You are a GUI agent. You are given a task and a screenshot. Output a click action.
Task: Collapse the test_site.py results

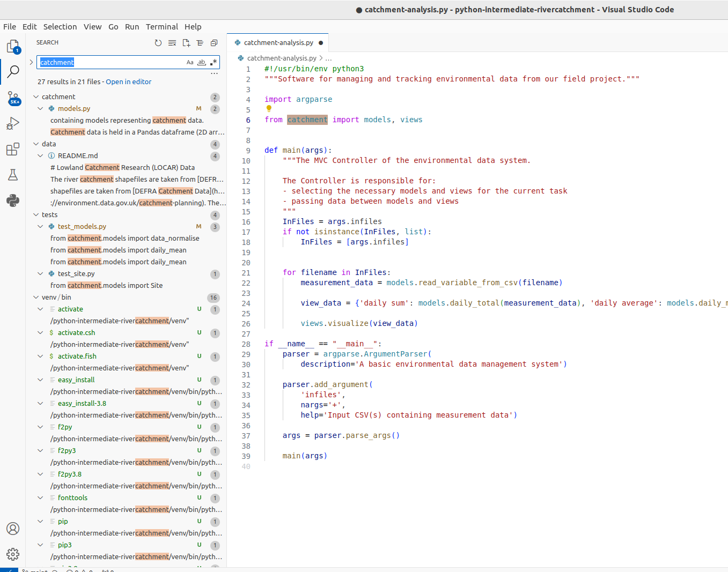coord(40,274)
